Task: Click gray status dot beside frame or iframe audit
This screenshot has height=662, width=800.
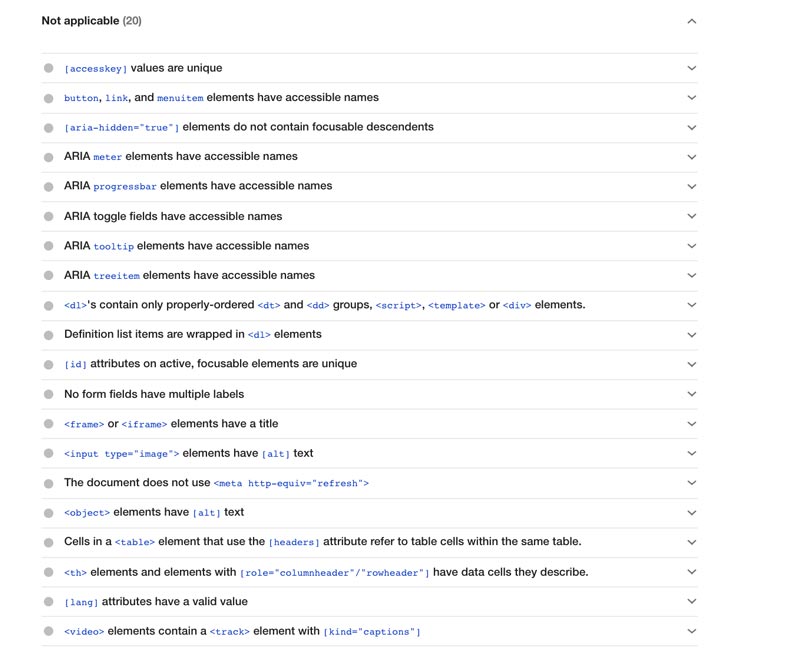Action: (x=48, y=424)
